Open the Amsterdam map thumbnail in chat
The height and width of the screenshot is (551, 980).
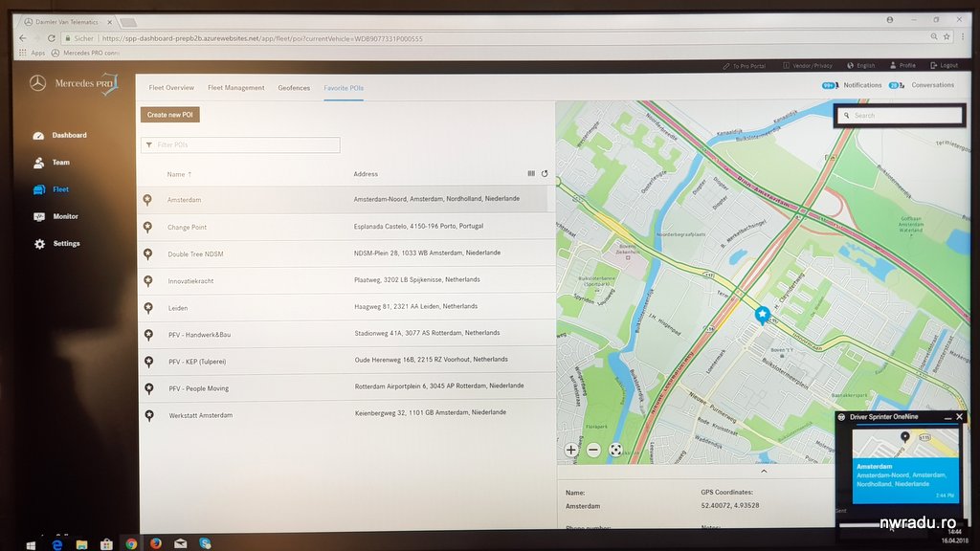click(x=905, y=443)
